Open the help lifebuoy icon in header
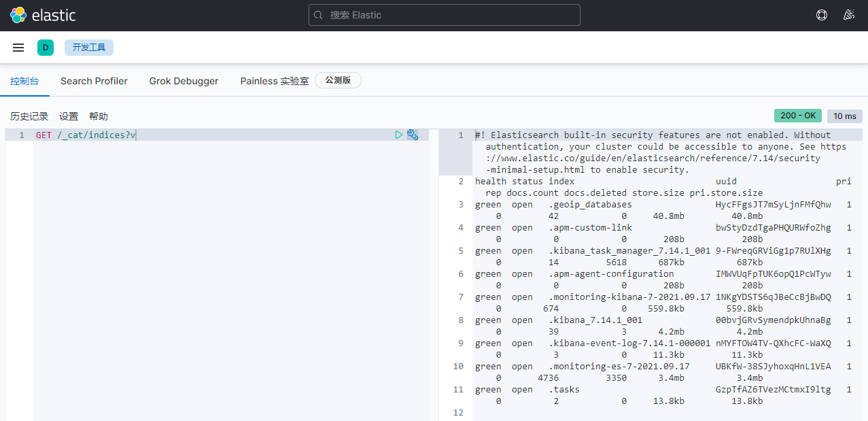 click(x=822, y=15)
